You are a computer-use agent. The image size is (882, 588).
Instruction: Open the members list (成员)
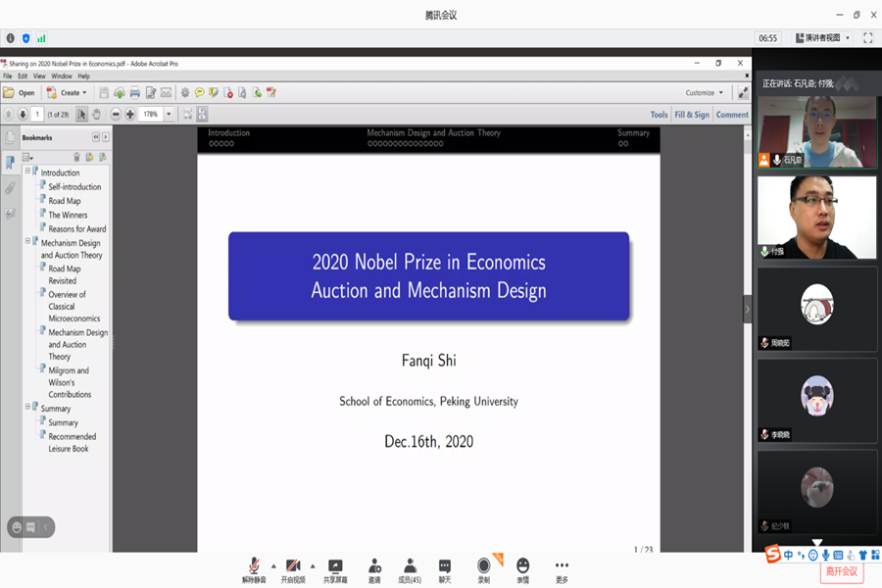[x=410, y=569]
